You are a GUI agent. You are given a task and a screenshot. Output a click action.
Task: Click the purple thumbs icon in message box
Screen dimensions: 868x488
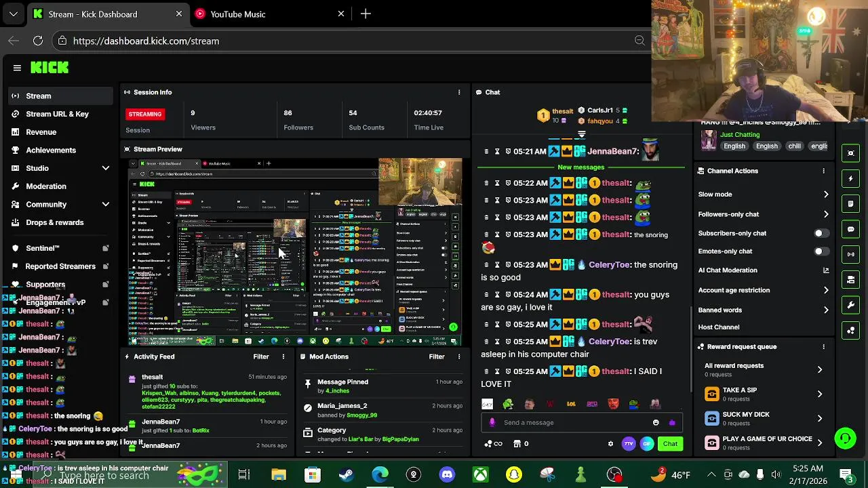[672, 422]
